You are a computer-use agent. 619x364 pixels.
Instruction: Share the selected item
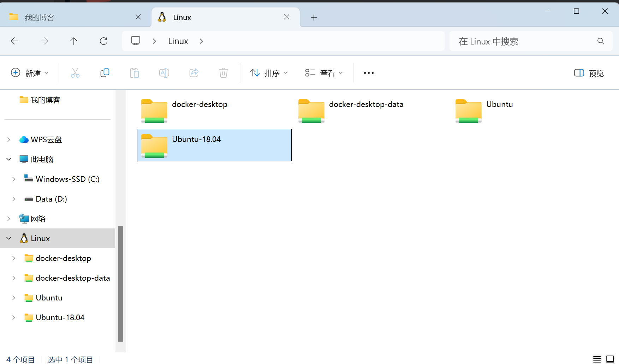194,73
